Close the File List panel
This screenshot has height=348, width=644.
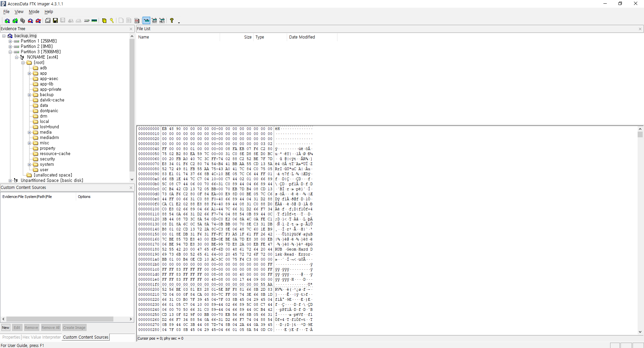click(x=640, y=29)
